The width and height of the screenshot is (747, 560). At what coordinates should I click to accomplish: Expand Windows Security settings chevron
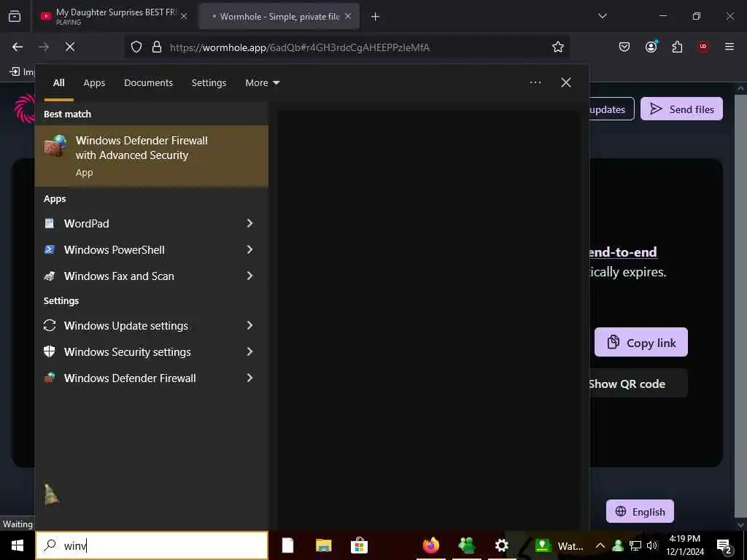click(x=249, y=351)
